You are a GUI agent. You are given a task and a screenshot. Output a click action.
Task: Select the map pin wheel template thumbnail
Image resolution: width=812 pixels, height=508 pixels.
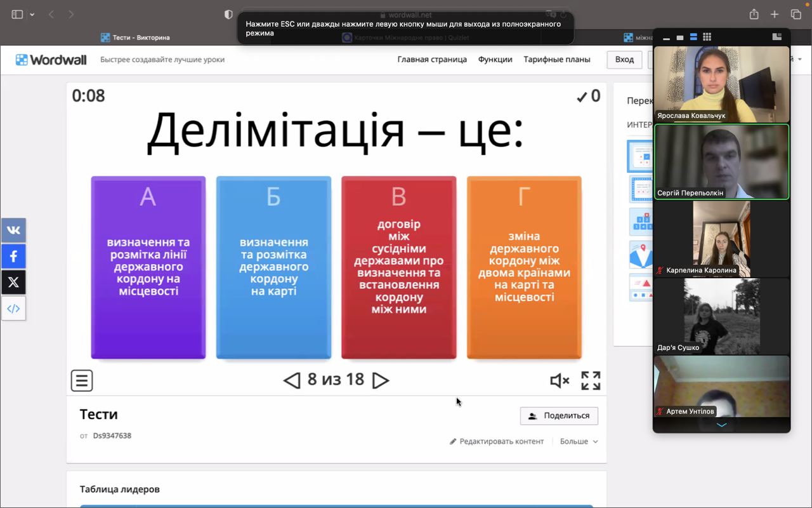[x=641, y=255]
